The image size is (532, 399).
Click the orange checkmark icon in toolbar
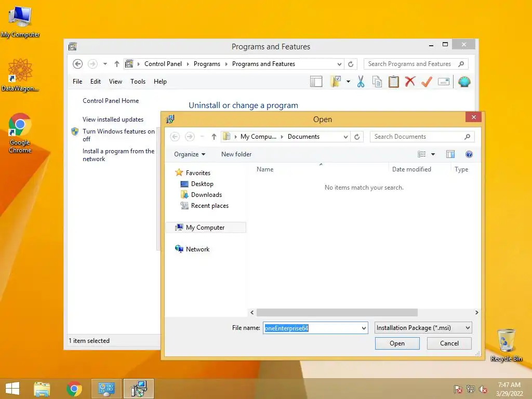tap(427, 82)
